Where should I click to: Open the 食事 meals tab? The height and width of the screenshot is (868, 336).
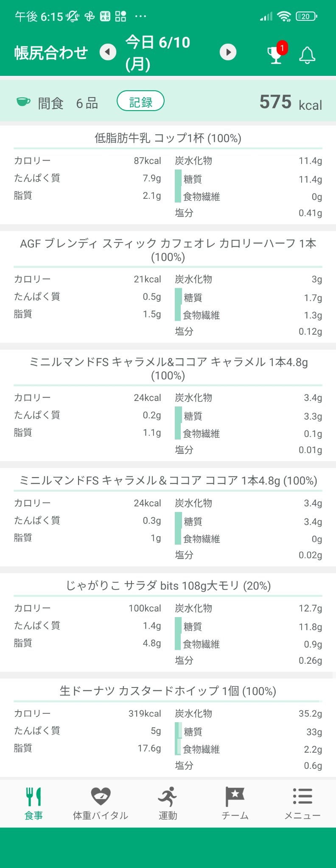pyautogui.click(x=34, y=803)
